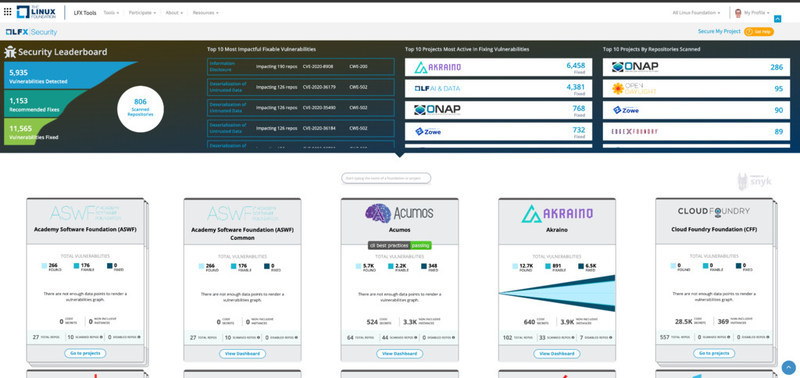
Task: Click ONAP's 286 repositories scanned count
Action: click(x=777, y=67)
